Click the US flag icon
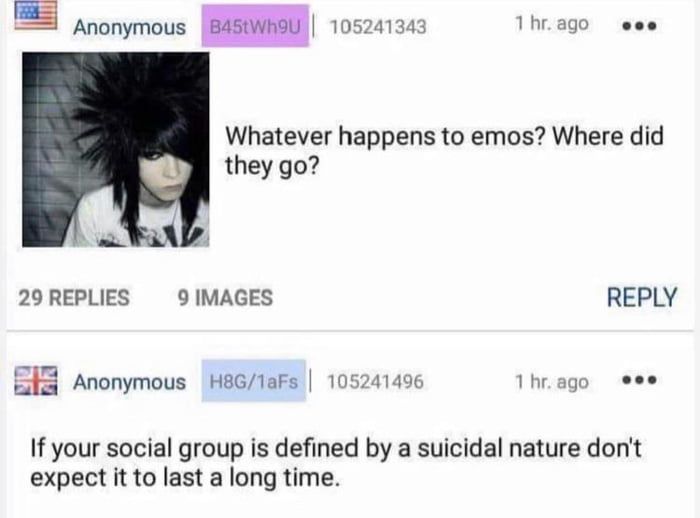700x518 pixels. click(x=35, y=15)
